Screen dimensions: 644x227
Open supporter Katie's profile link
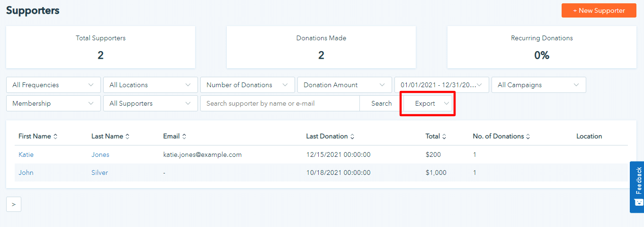pyautogui.click(x=26, y=154)
